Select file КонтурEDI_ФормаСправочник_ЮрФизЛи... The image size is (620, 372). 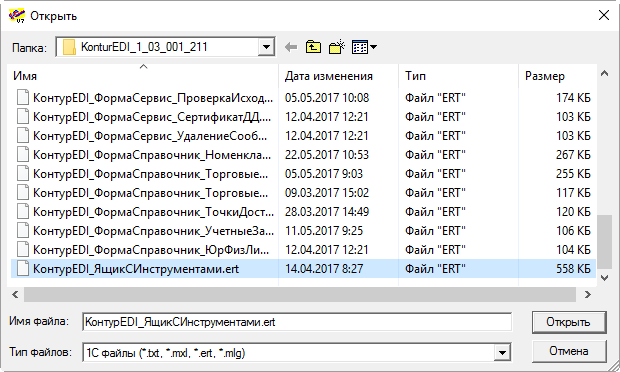151,249
